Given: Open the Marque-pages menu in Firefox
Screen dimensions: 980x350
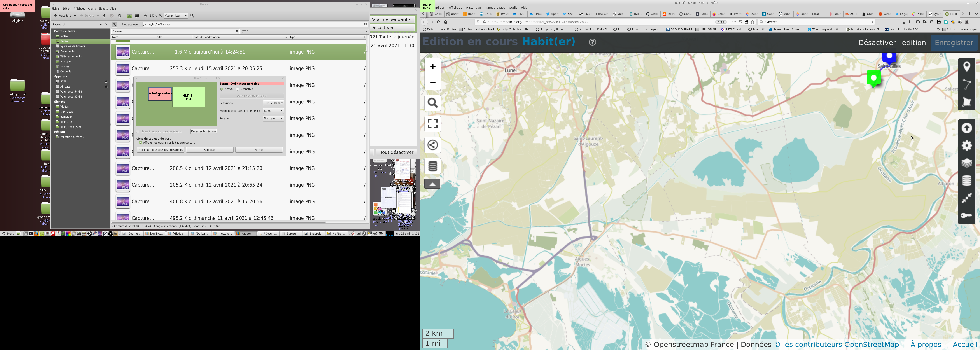Looking at the screenshot, I should pyautogui.click(x=495, y=8).
